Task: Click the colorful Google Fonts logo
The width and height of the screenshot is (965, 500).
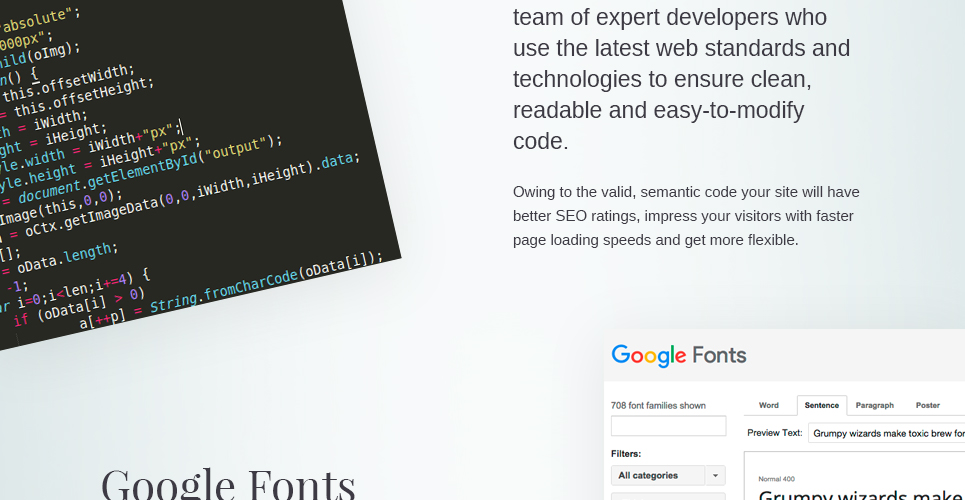Action: point(679,355)
